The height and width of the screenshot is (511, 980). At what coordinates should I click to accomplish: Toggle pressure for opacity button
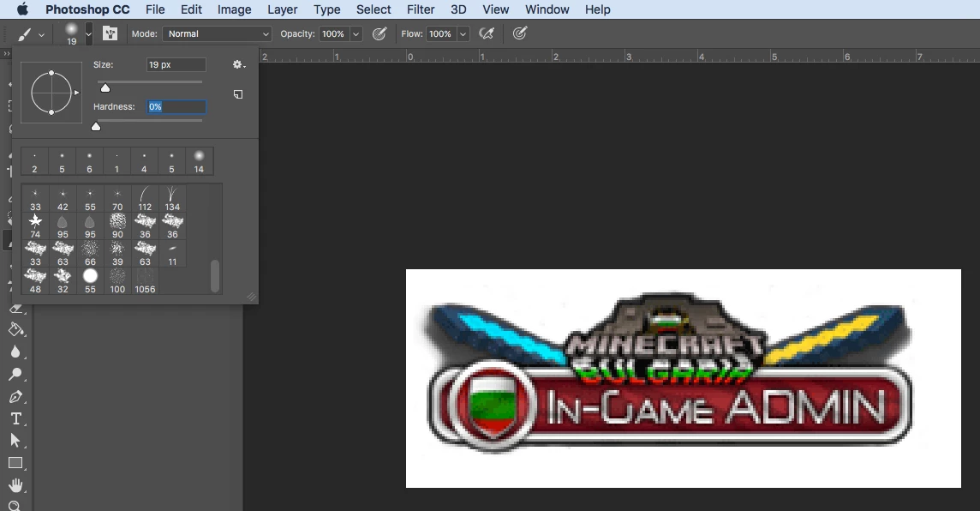379,33
